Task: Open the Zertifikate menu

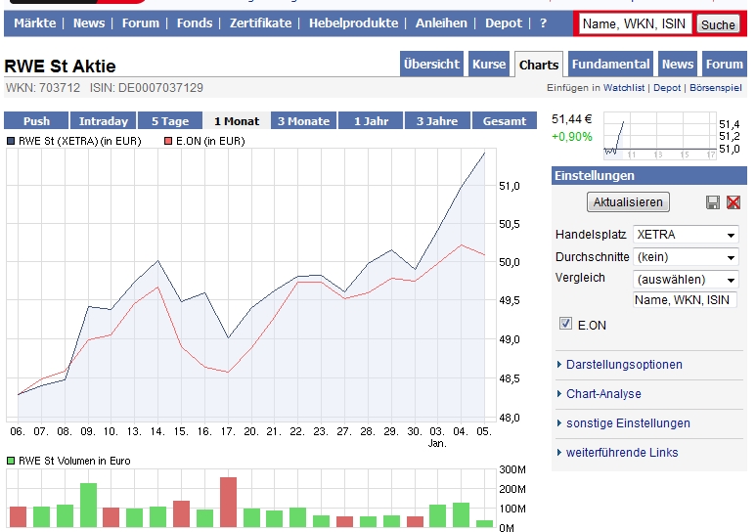Action: click(x=260, y=23)
